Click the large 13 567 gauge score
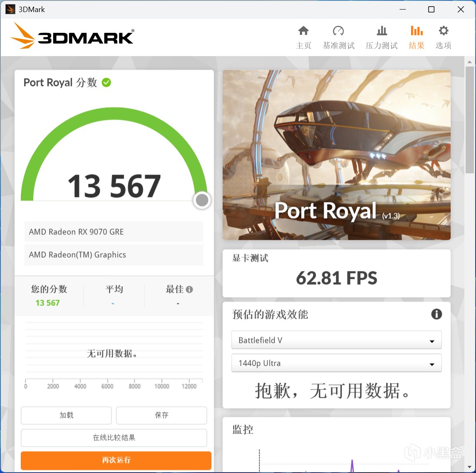This screenshot has width=476, height=473. (x=114, y=186)
